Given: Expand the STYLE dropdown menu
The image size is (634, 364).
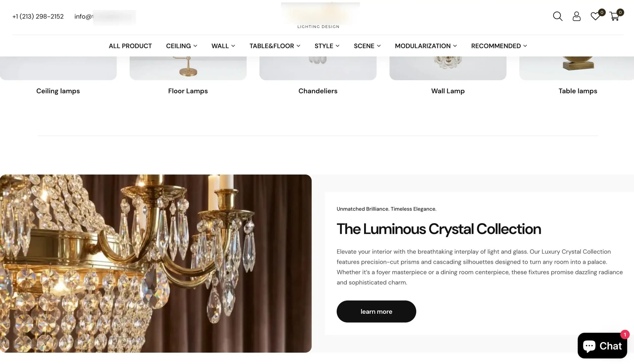Looking at the screenshot, I should pyautogui.click(x=327, y=46).
